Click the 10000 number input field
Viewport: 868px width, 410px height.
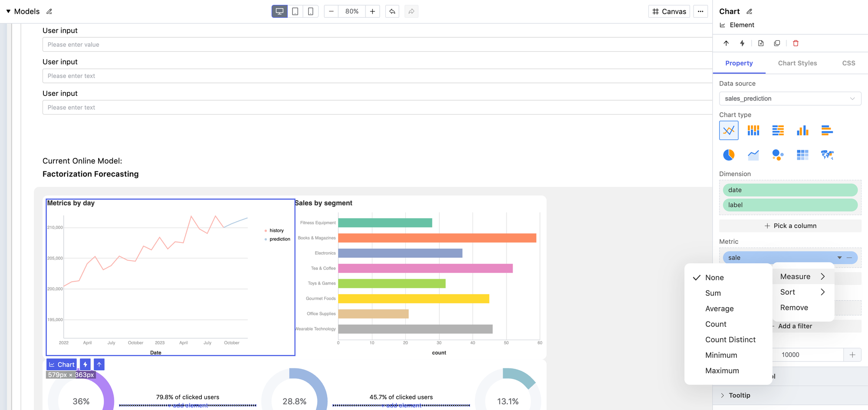[x=809, y=355]
